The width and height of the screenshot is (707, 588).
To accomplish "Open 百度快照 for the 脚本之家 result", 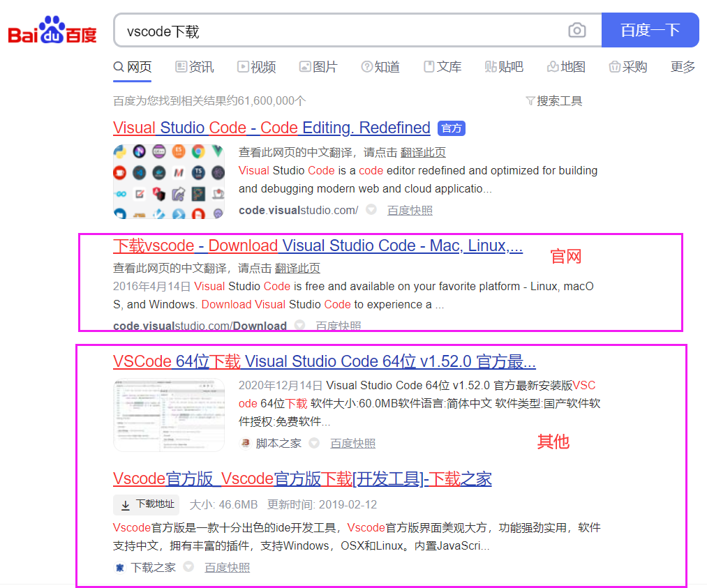I will point(352,444).
